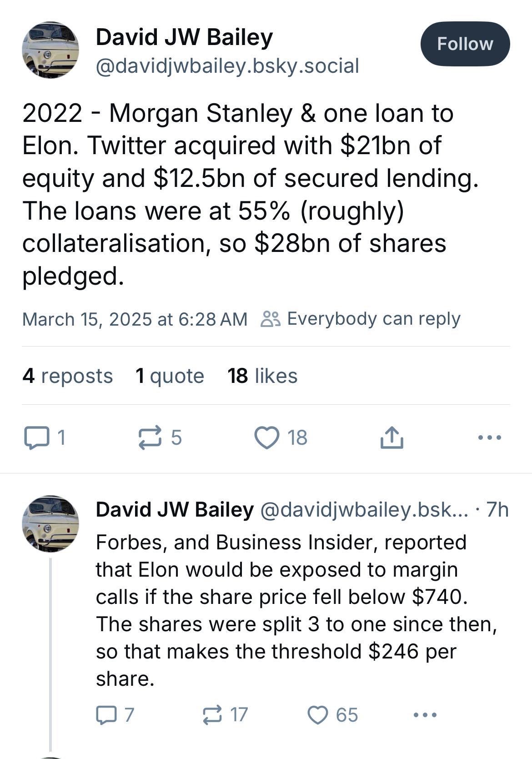Click the David JW Bailey header name
The width and height of the screenshot is (532, 759).
[184, 37]
